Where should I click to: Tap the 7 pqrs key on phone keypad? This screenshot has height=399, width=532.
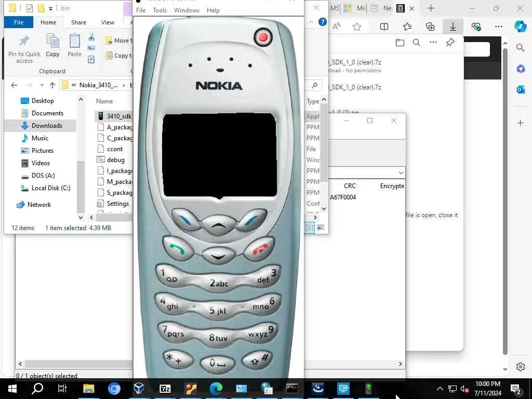(174, 331)
